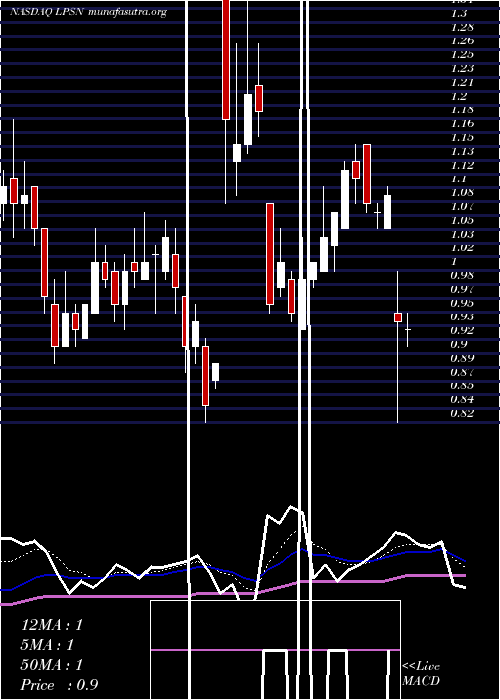
Task: Select the 1.23 price axis label
Action: pyautogui.click(x=462, y=69)
